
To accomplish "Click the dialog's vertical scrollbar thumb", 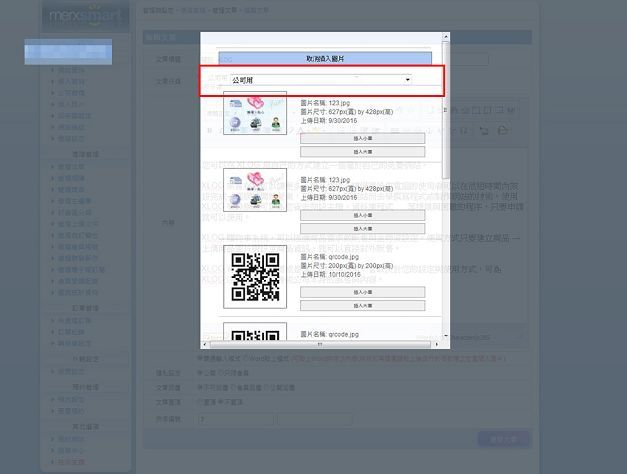I will click(x=446, y=110).
